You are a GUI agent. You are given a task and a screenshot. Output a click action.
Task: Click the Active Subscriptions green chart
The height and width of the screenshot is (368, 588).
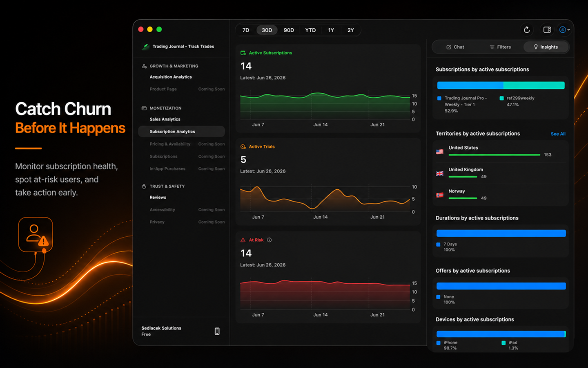pyautogui.click(x=325, y=107)
